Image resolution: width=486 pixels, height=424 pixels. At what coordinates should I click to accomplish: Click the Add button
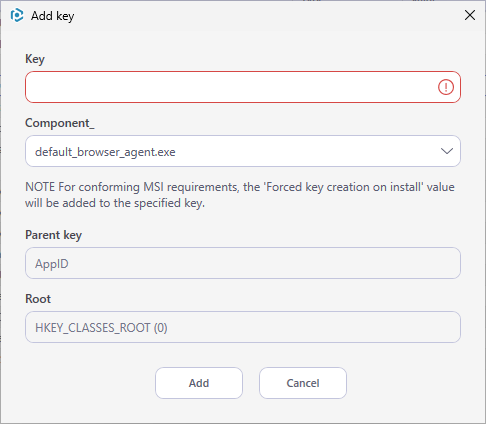199,383
